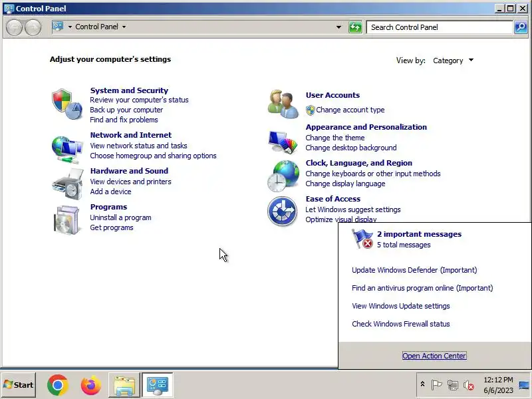
Task: Open the Clock, Language, and Region globe icon
Action: 283,176
